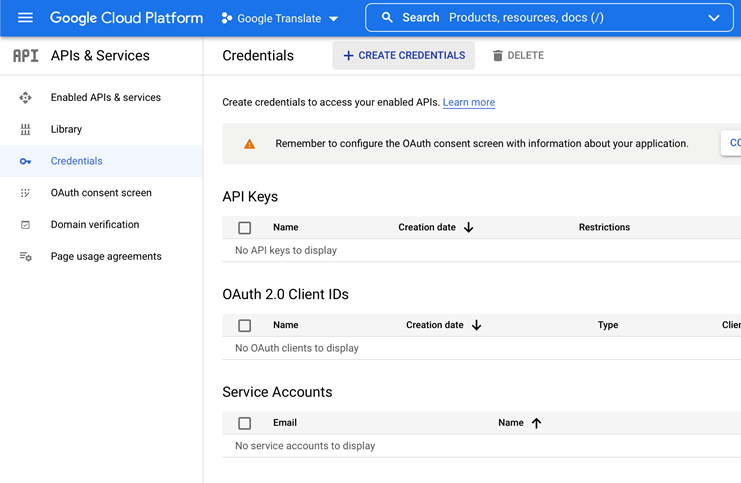Click the Credentials key icon
This screenshot has height=483, width=741.
(25, 162)
